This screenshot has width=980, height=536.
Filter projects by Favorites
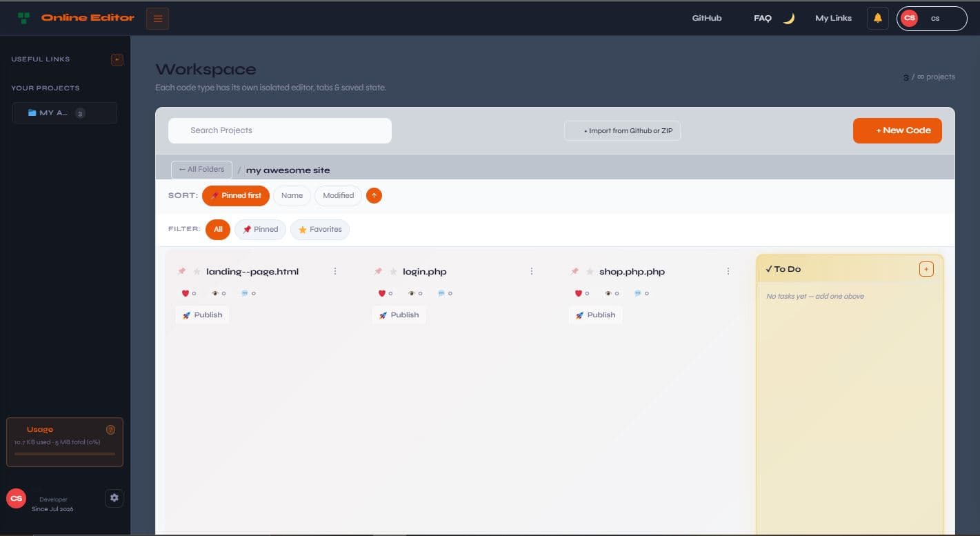click(320, 229)
